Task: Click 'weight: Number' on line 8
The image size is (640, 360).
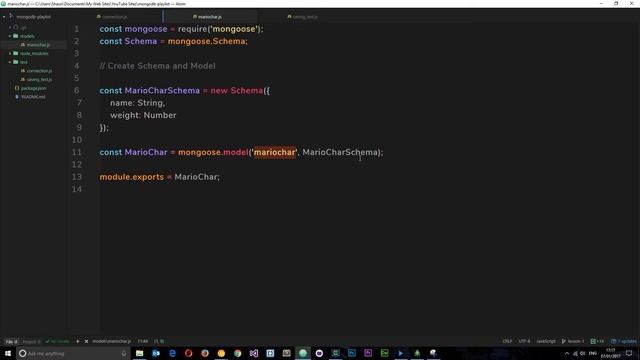Action: (143, 115)
